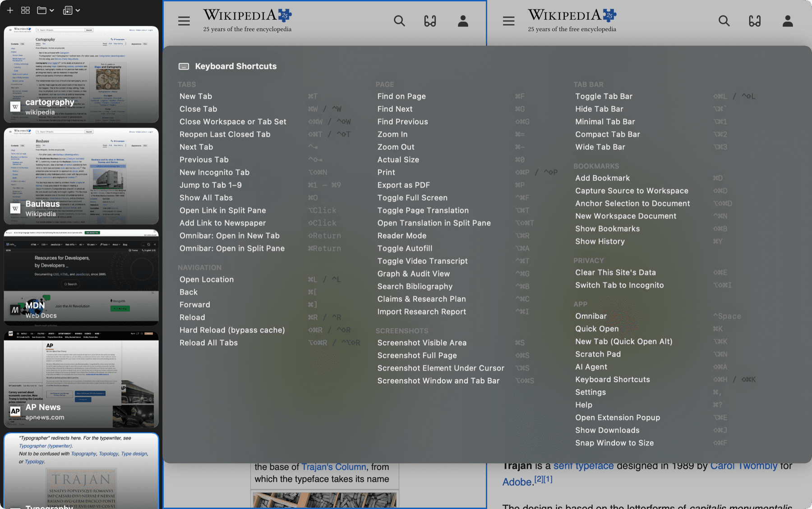Open the Trajan's Column link

coord(334,467)
